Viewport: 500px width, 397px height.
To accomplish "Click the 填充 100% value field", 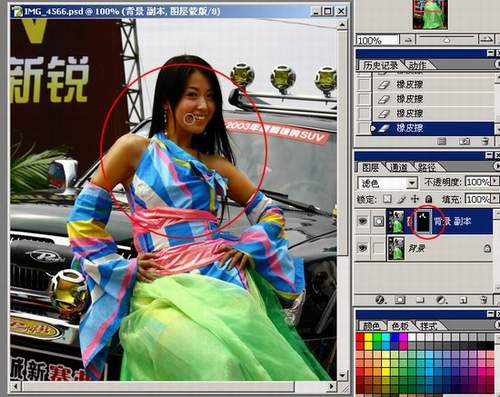I will click(x=478, y=199).
